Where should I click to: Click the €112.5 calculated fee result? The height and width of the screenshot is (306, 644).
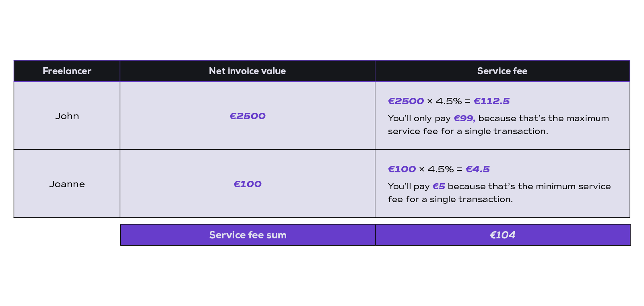tap(491, 101)
